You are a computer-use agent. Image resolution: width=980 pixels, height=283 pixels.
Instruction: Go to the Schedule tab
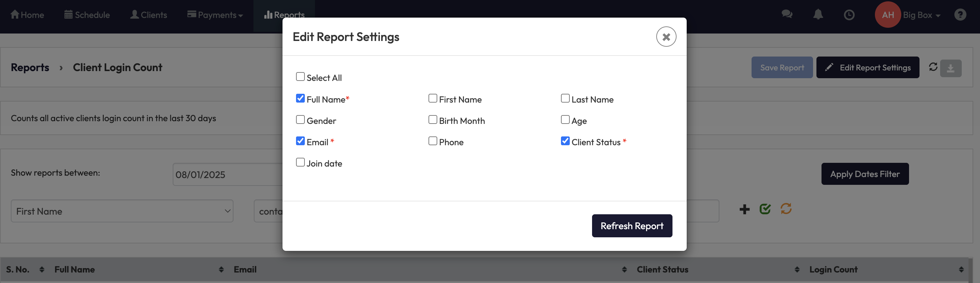pos(87,15)
